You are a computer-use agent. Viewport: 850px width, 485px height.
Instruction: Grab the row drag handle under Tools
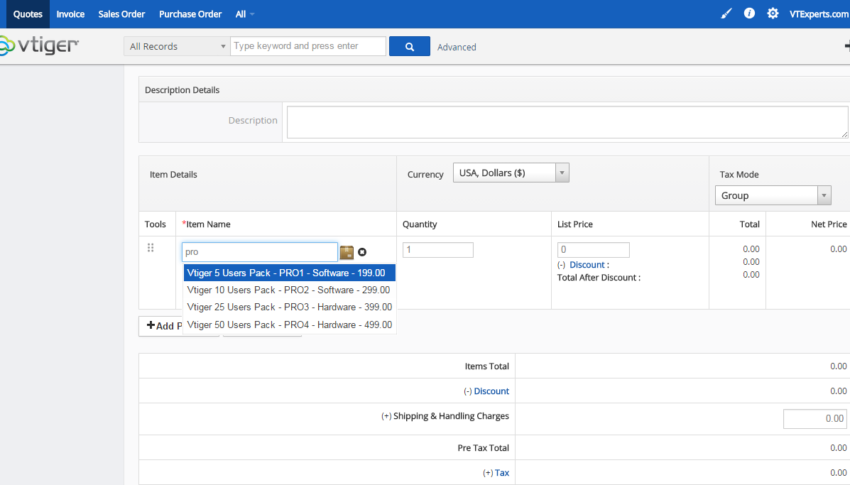point(151,248)
